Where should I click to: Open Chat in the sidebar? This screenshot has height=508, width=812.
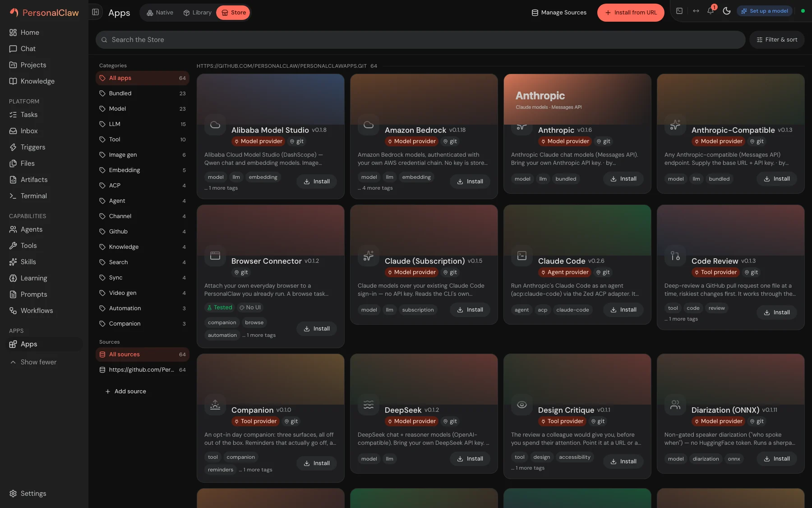coord(44,49)
